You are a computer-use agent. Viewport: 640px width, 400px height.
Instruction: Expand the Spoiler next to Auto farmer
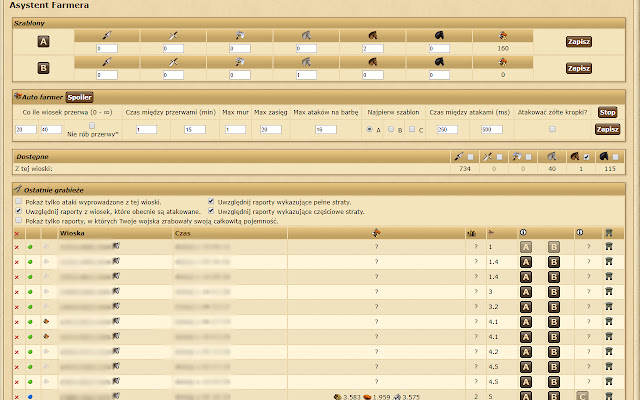point(80,97)
